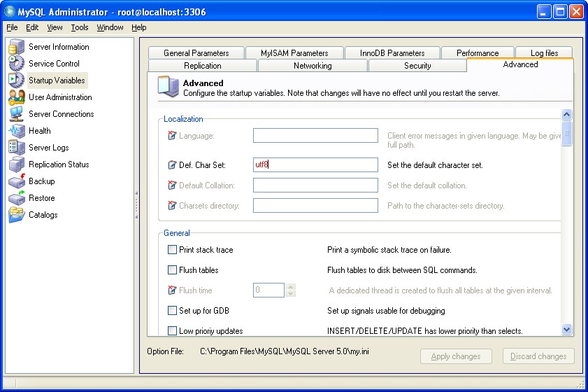This screenshot has width=588, height=392.
Task: Switch to the General Parameters tab
Action: click(x=196, y=53)
